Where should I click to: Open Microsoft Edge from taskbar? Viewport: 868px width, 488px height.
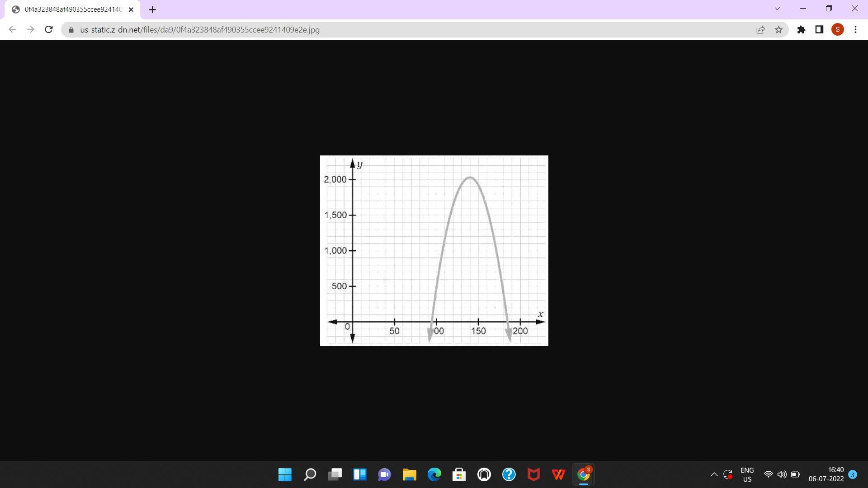(x=434, y=474)
